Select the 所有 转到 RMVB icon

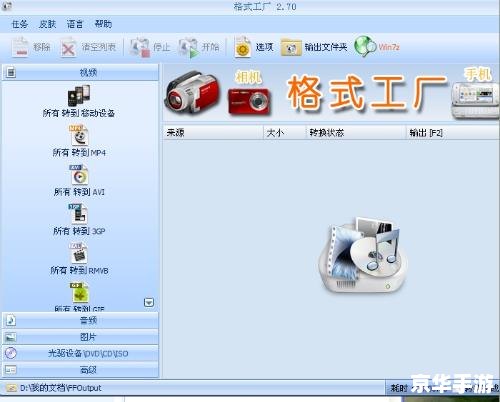(79, 253)
